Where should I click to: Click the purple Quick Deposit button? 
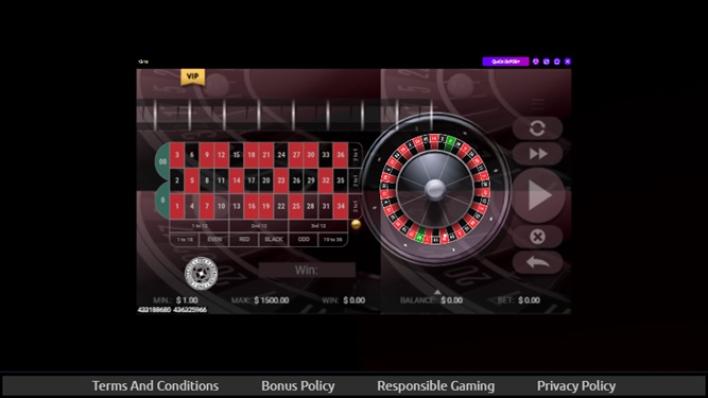[x=505, y=61]
